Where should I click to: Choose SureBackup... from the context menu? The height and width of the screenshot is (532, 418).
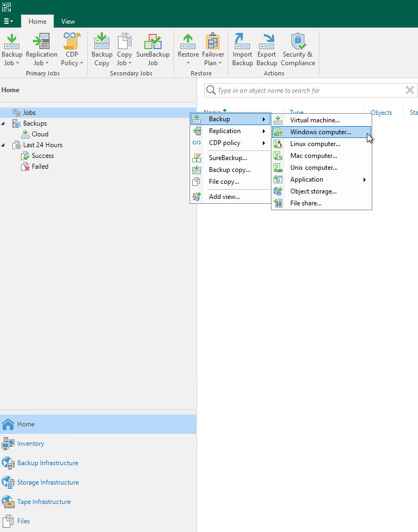(231, 158)
